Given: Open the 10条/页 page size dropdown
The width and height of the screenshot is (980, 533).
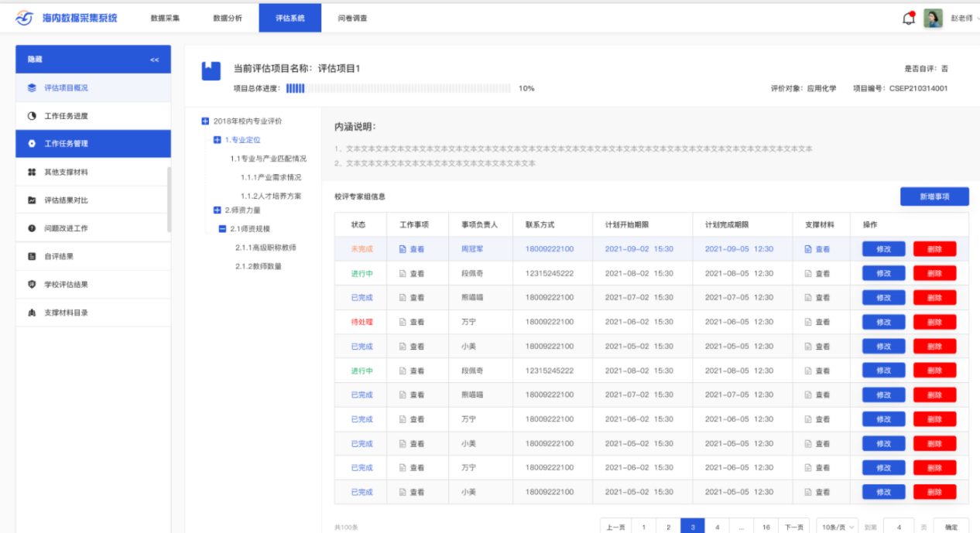Looking at the screenshot, I should coord(838,527).
